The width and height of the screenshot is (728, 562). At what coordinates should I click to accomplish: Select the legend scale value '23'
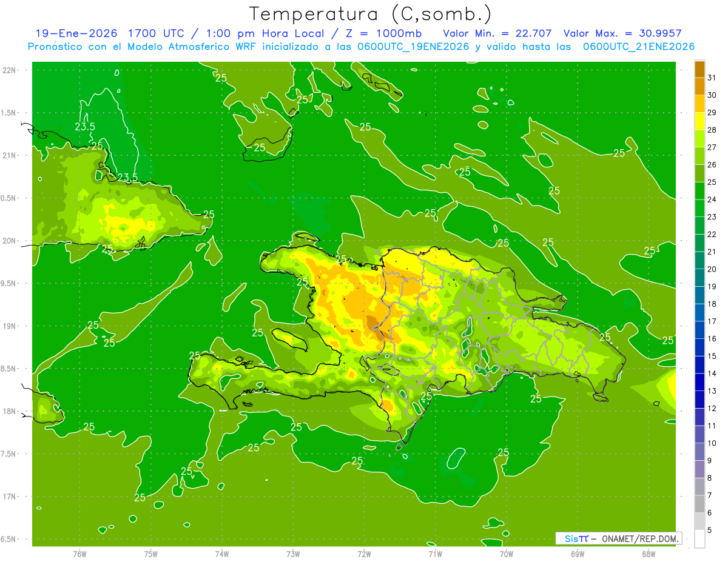tap(712, 216)
